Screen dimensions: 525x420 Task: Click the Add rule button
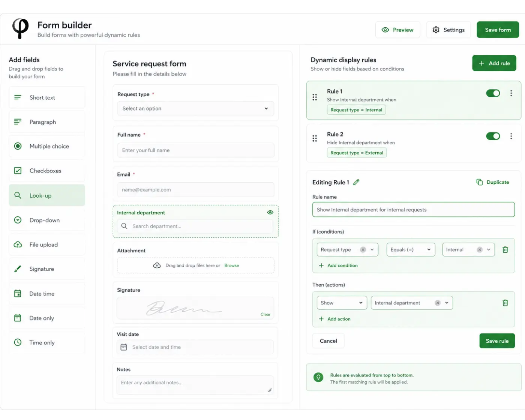(x=494, y=63)
